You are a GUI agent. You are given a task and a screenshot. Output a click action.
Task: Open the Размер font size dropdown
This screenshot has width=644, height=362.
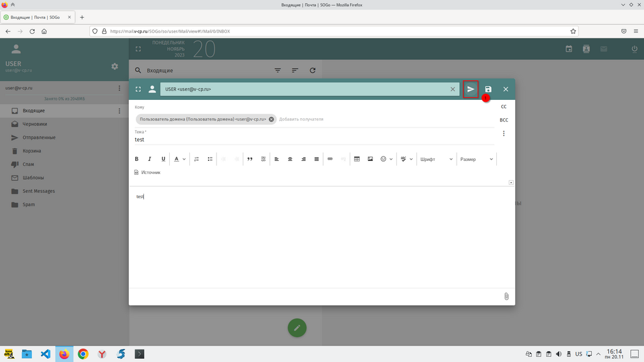476,159
